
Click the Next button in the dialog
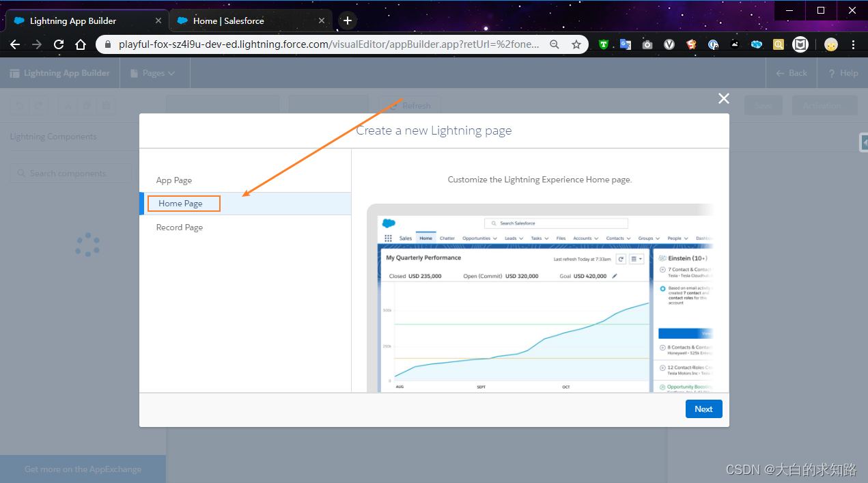pos(703,409)
